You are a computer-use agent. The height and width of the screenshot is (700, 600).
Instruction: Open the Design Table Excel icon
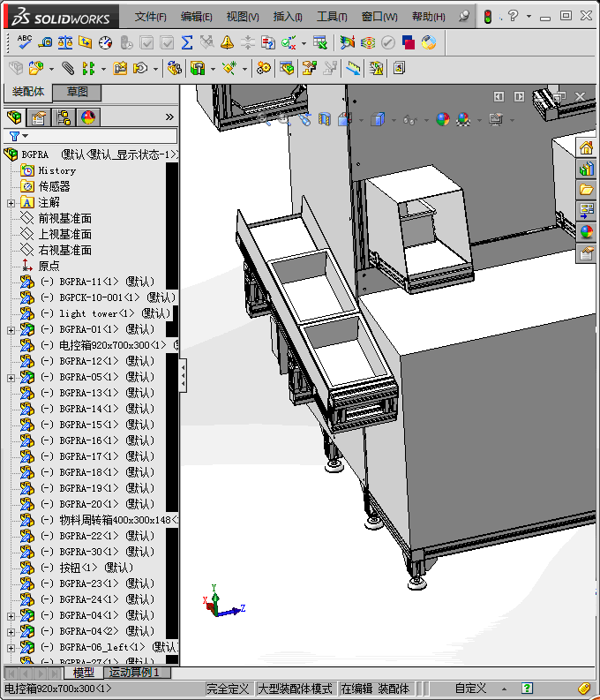tap(320, 42)
